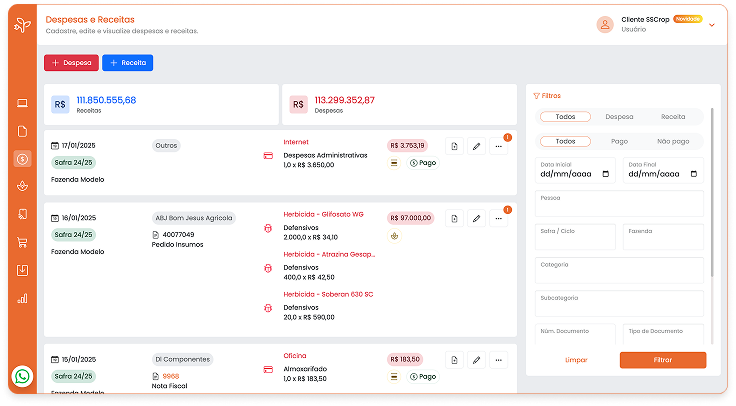Click the filter panel vertical scrollbar

(x=713, y=200)
